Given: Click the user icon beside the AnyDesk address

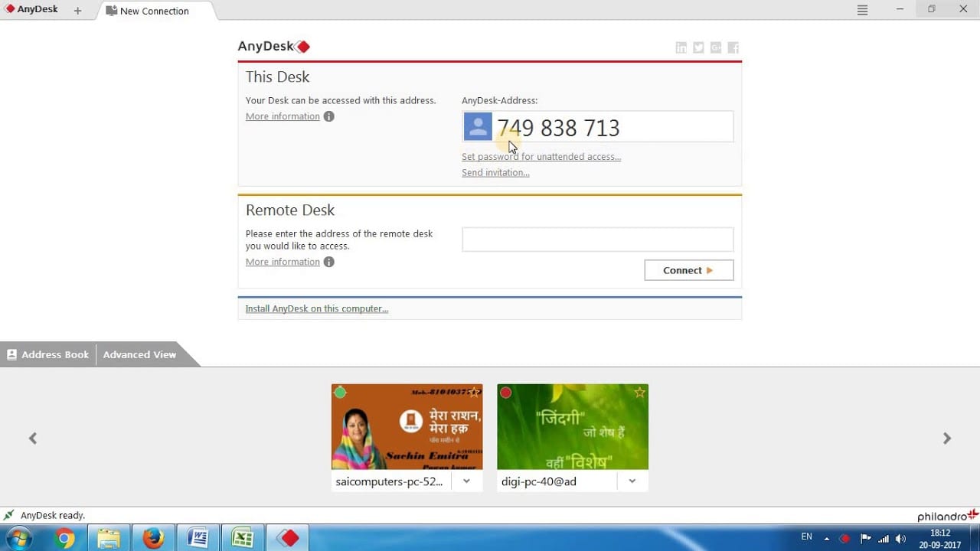Looking at the screenshot, I should [x=478, y=126].
